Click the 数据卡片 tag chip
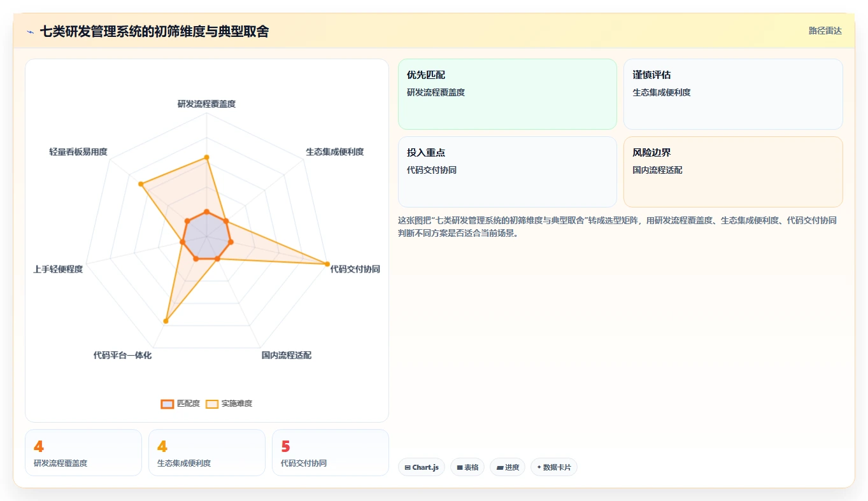 point(554,467)
